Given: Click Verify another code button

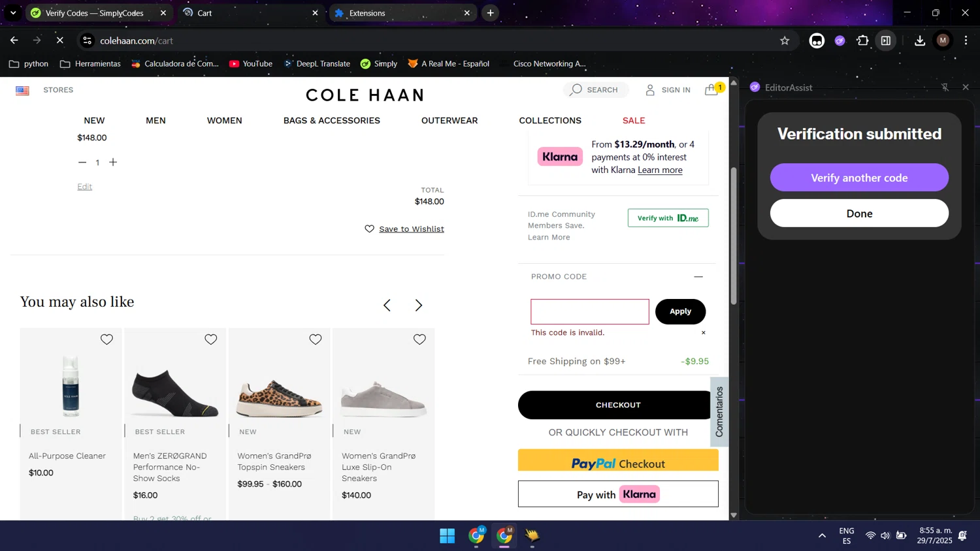Looking at the screenshot, I should point(859,178).
